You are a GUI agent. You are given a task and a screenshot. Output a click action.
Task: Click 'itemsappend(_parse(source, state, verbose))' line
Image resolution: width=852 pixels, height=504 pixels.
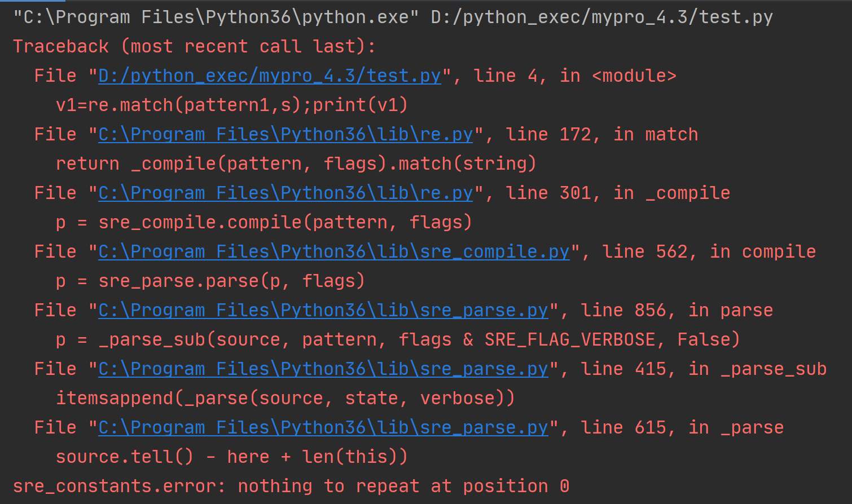286,398
